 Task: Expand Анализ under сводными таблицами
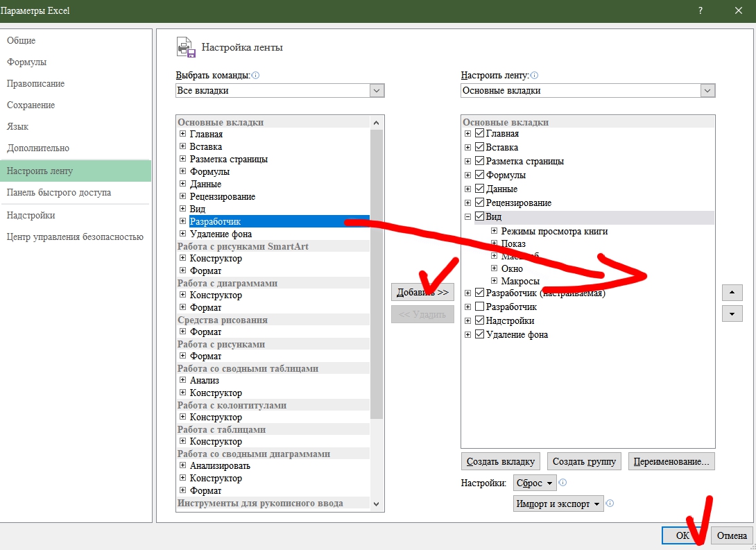[x=182, y=380]
